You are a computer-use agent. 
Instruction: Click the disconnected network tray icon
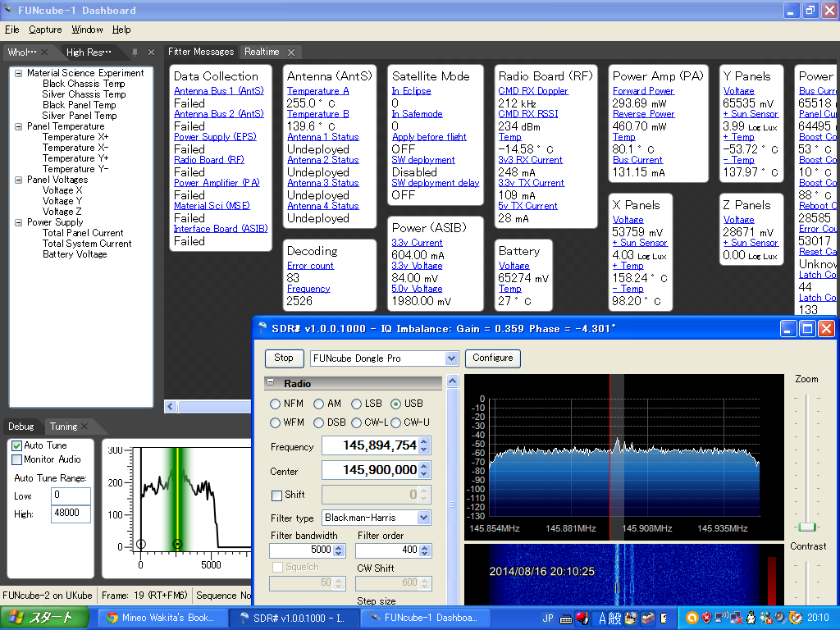pos(737,619)
